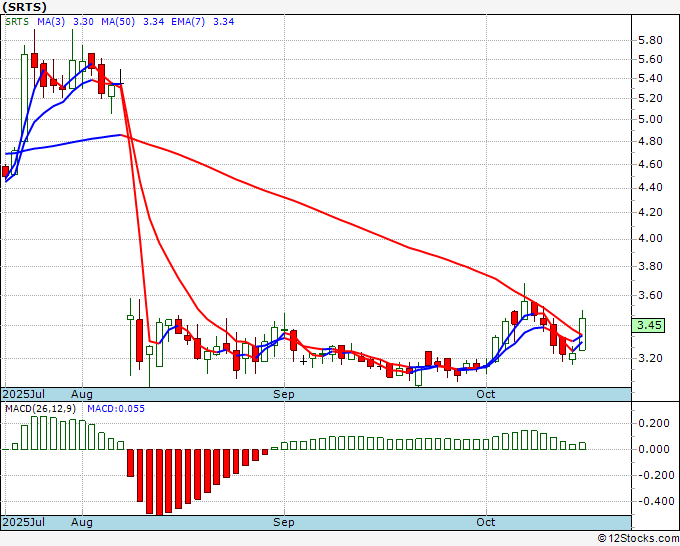Image resolution: width=680 pixels, height=546 pixels.
Task: Click the 0.200 MACD axis label
Action: (x=654, y=423)
